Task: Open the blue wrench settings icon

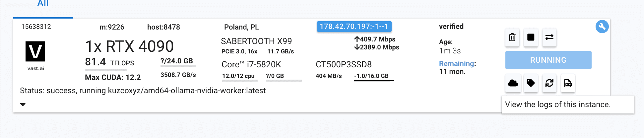Action: [x=602, y=27]
